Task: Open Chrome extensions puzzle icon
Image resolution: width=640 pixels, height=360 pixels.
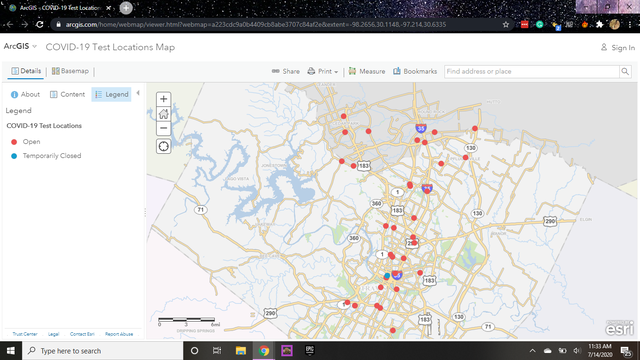Action: tap(599, 24)
